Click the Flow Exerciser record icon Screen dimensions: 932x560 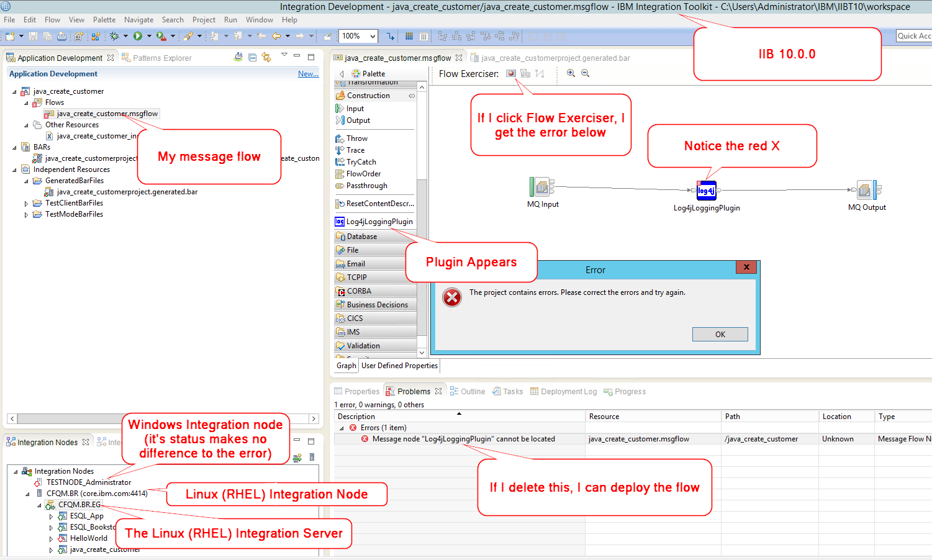coord(511,73)
